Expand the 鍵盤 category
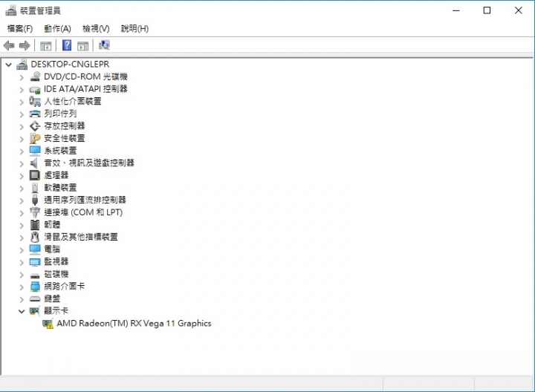 [x=22, y=300]
